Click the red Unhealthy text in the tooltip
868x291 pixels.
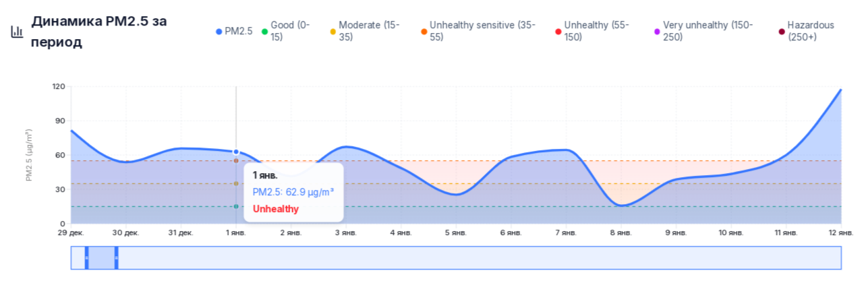tap(276, 209)
